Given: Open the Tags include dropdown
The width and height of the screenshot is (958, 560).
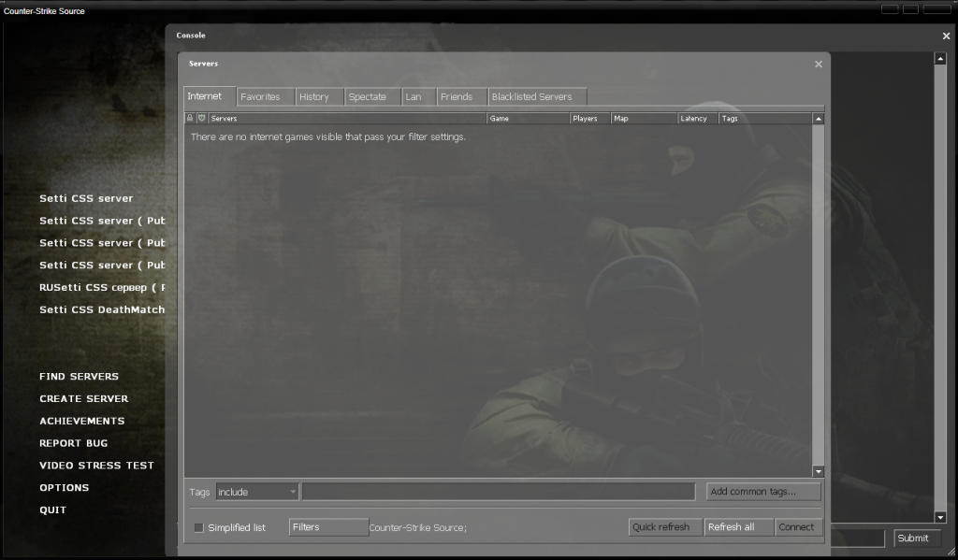Looking at the screenshot, I should [256, 492].
